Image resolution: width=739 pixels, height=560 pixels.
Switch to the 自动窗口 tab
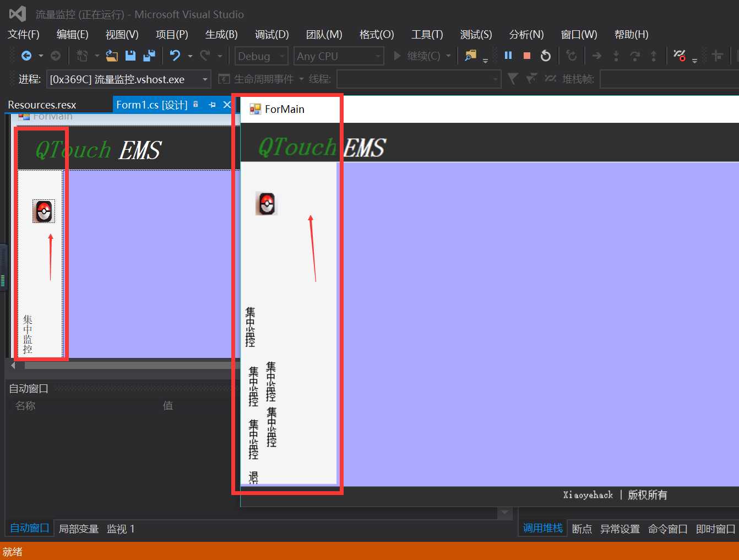tap(30, 528)
